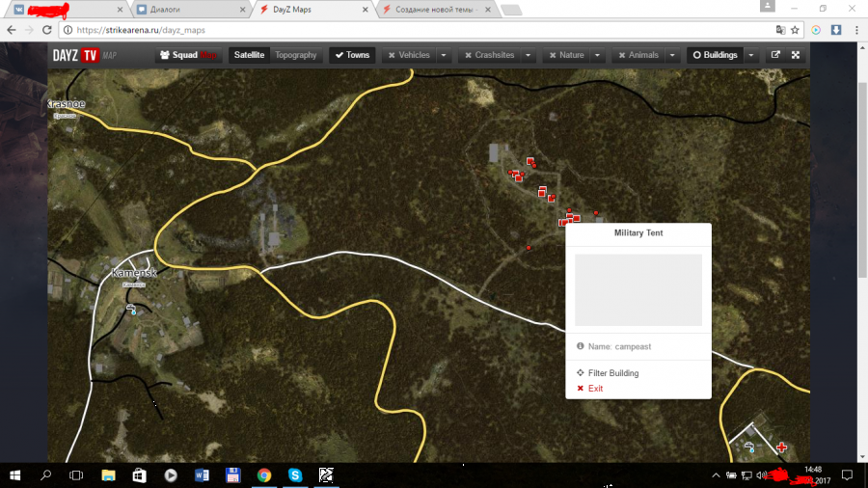
Task: Open the Squad Map feature
Action: tap(188, 55)
